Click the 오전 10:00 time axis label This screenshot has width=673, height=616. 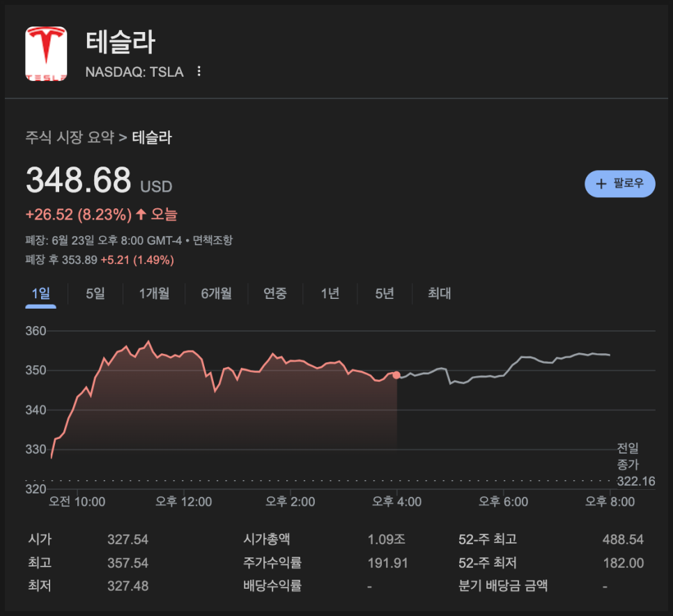point(77,502)
